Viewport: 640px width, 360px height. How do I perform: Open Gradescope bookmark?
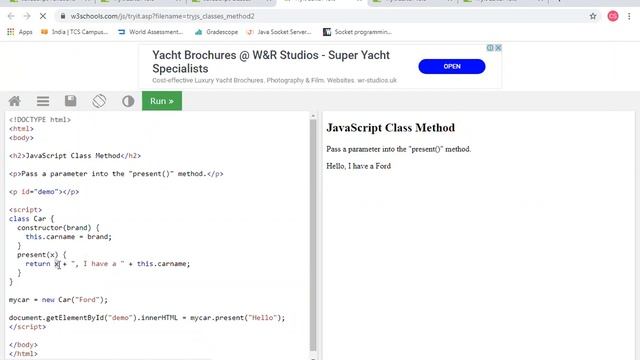[x=216, y=32]
